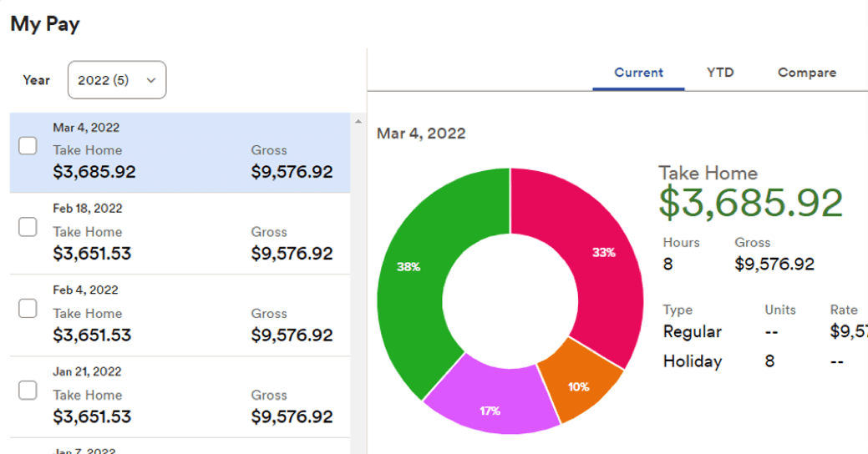Click the chevron arrow in Year selector
The height and width of the screenshot is (454, 868).
pyautogui.click(x=151, y=80)
